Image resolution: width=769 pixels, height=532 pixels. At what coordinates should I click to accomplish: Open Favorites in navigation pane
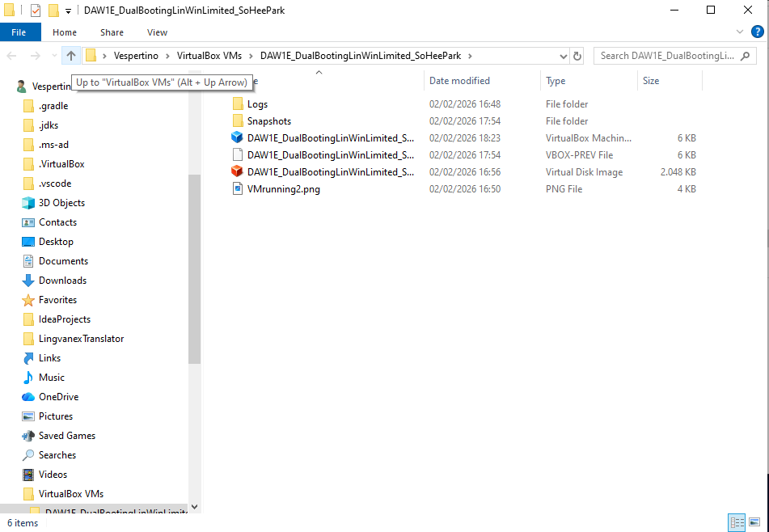(x=58, y=300)
